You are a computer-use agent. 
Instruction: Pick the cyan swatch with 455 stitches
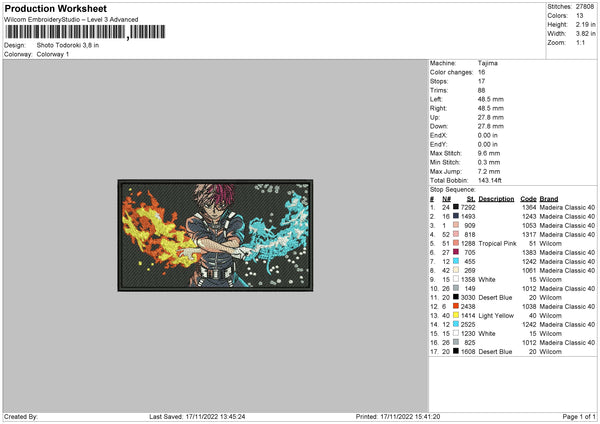tap(456, 261)
